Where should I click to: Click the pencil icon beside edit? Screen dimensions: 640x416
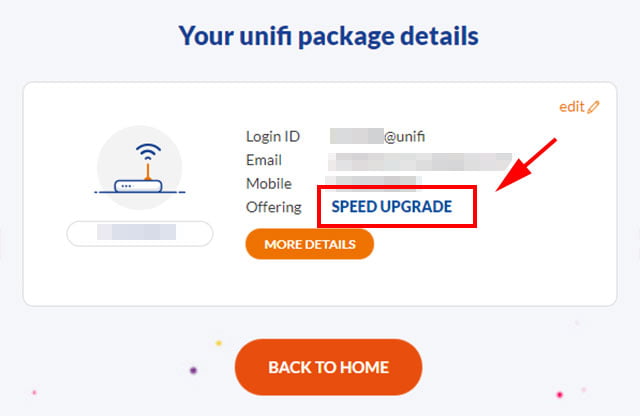pyautogui.click(x=593, y=107)
